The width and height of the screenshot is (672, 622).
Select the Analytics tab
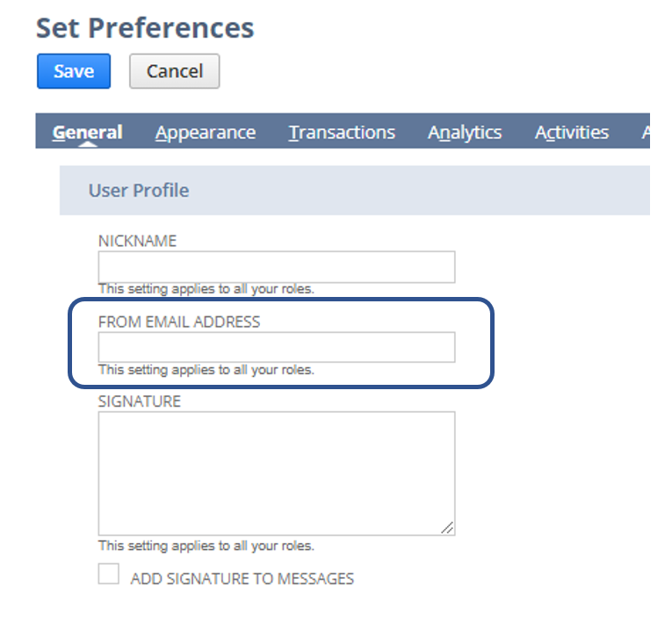pos(465,133)
